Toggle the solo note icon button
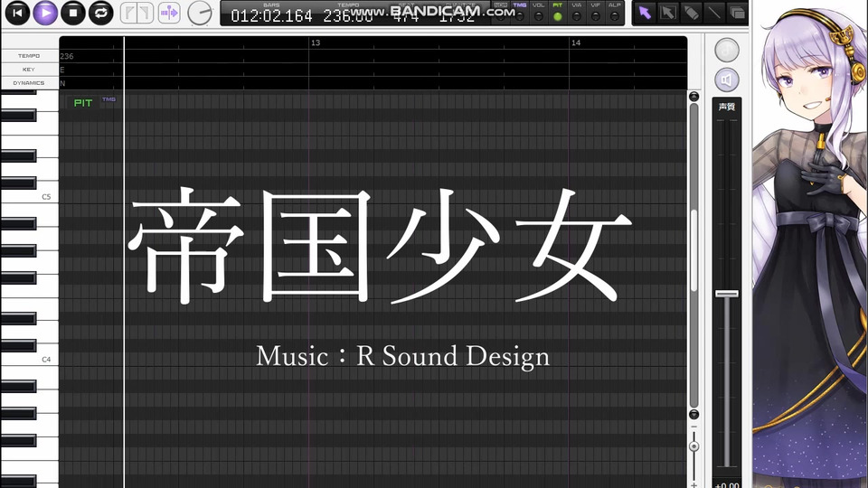 click(727, 50)
